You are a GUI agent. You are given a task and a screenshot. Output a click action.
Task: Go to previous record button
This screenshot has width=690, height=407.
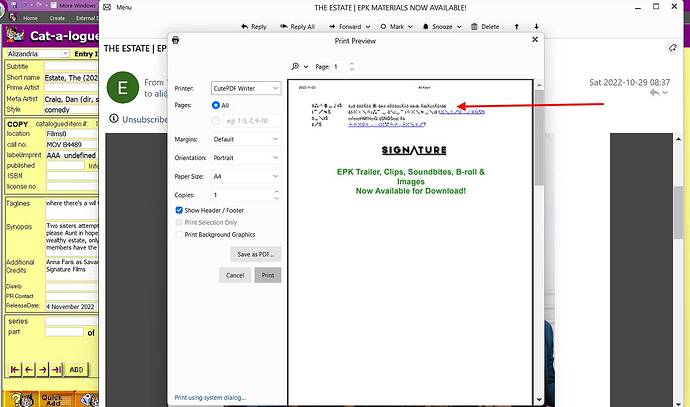[29, 370]
